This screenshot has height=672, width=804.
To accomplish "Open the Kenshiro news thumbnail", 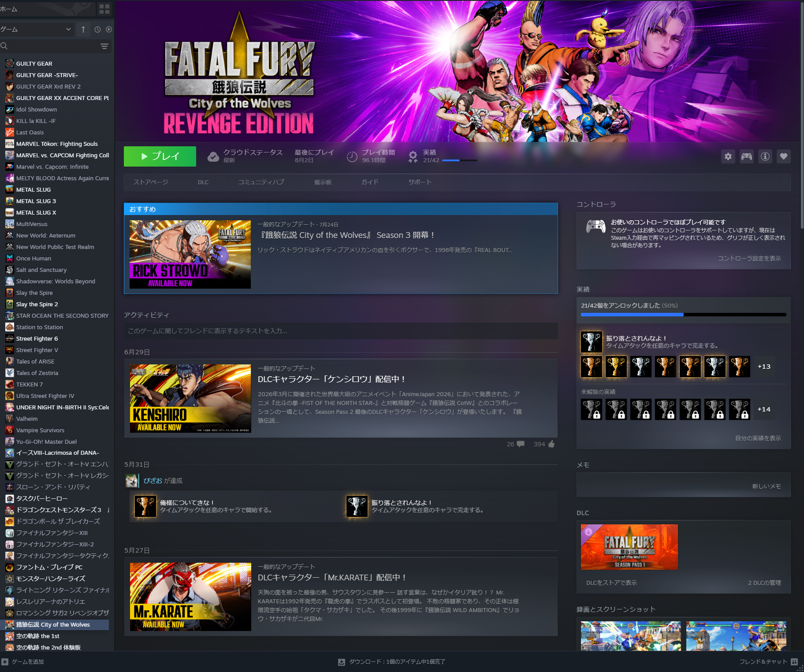I will [190, 398].
